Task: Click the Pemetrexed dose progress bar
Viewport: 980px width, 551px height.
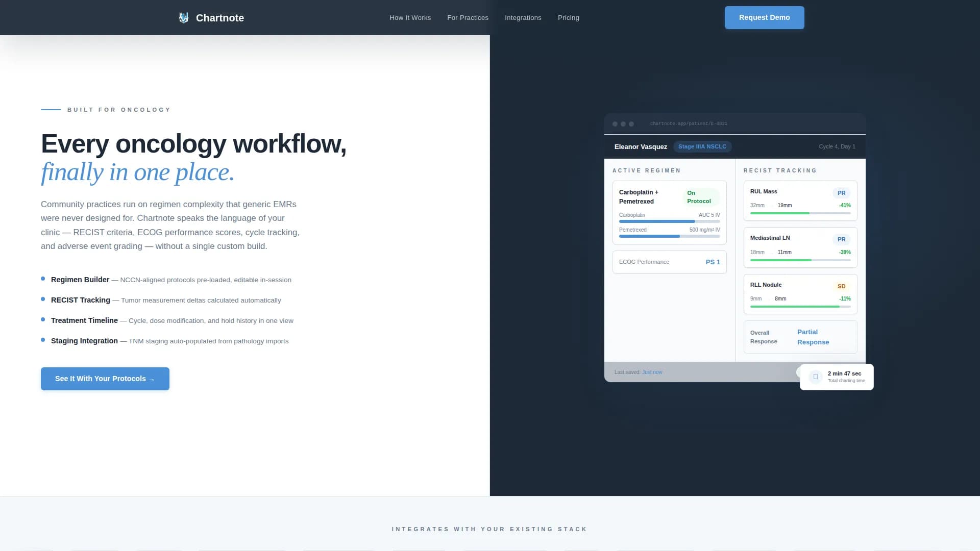Action: pos(669,236)
